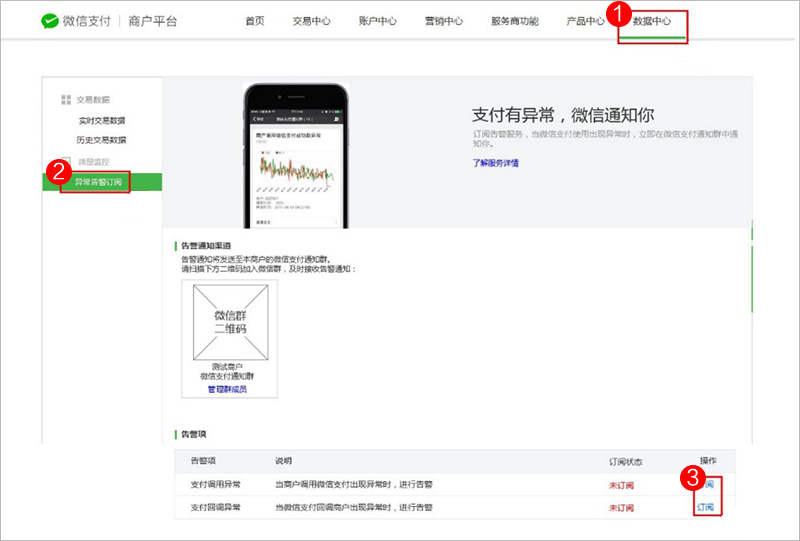Open the 产品中心 tab
This screenshot has height=541, width=800.
point(586,21)
